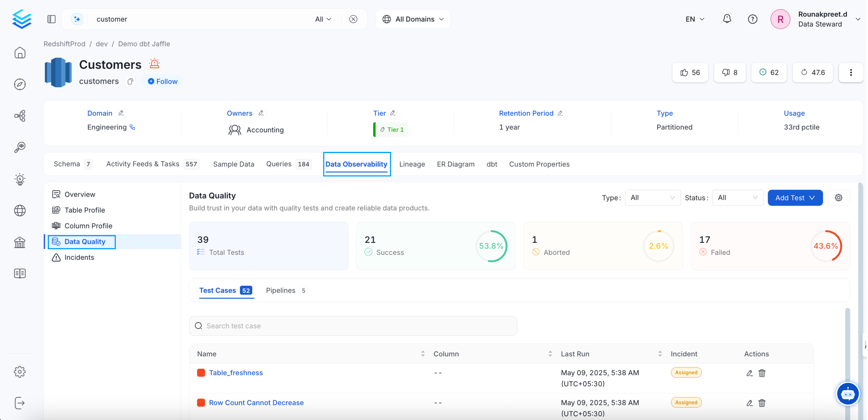Image resolution: width=868 pixels, height=420 pixels.
Task: Copy the customers table name with copy icon
Action: click(x=130, y=81)
